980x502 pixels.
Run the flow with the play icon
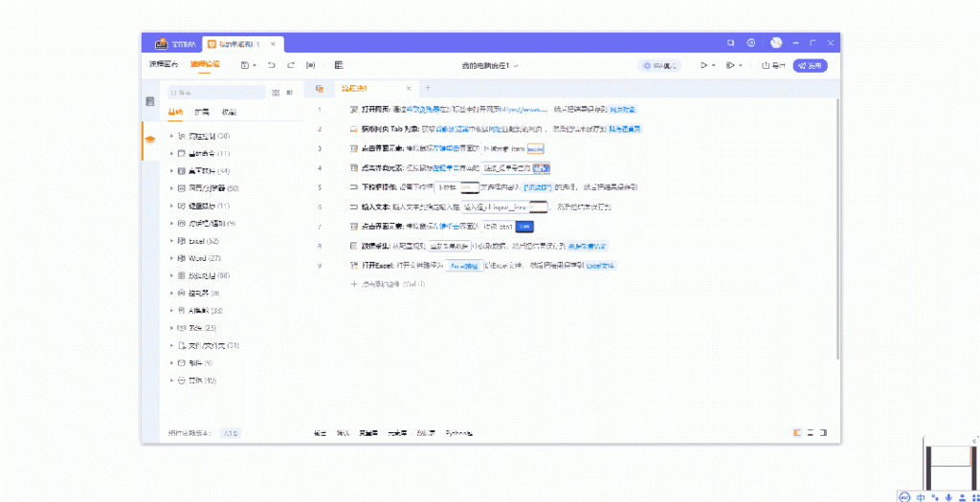point(703,65)
